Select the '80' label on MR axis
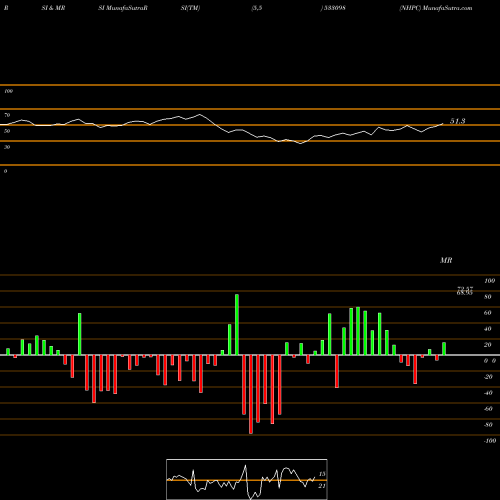500x500 pixels. tap(488, 297)
